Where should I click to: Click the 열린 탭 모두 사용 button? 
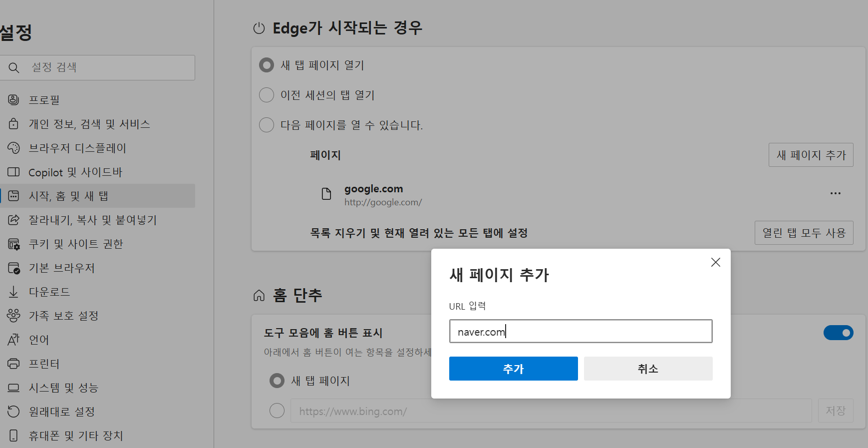pos(804,233)
